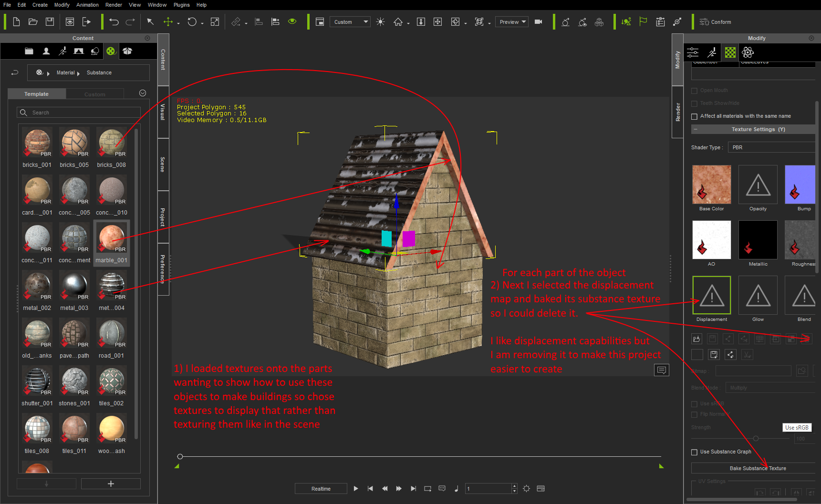The width and height of the screenshot is (821, 504).
Task: Enable the Use Substance Graph checkbox
Action: [695, 452]
